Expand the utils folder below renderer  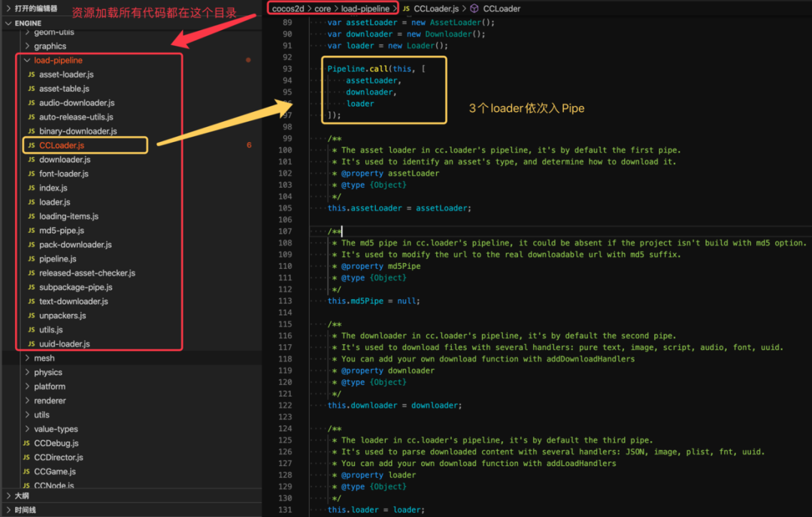click(x=27, y=415)
